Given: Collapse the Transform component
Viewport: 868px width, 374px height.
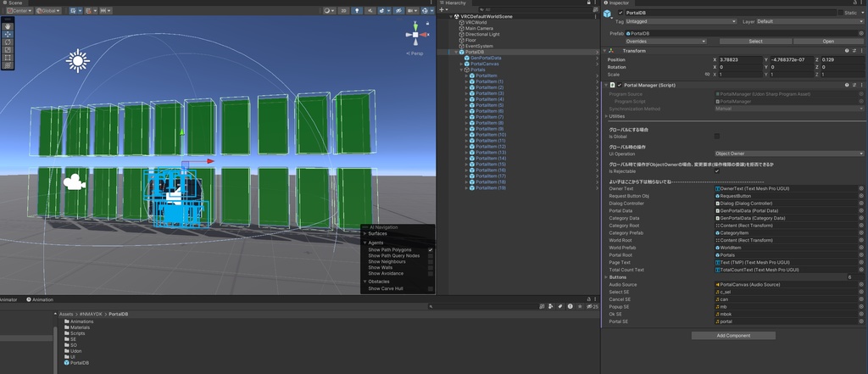Looking at the screenshot, I should pyautogui.click(x=604, y=51).
